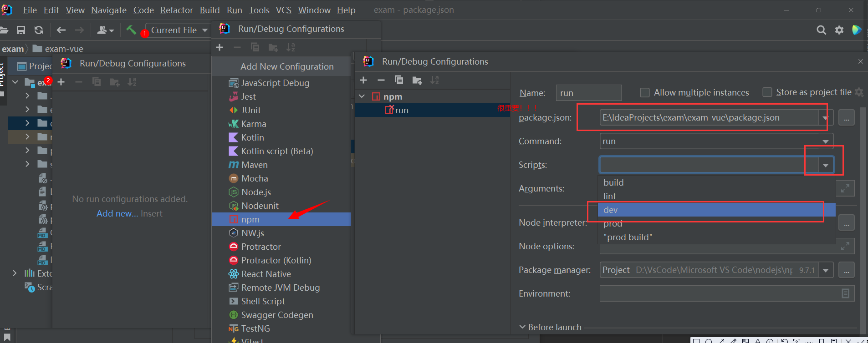Open the File menu
The height and width of the screenshot is (343, 868).
click(x=30, y=10)
